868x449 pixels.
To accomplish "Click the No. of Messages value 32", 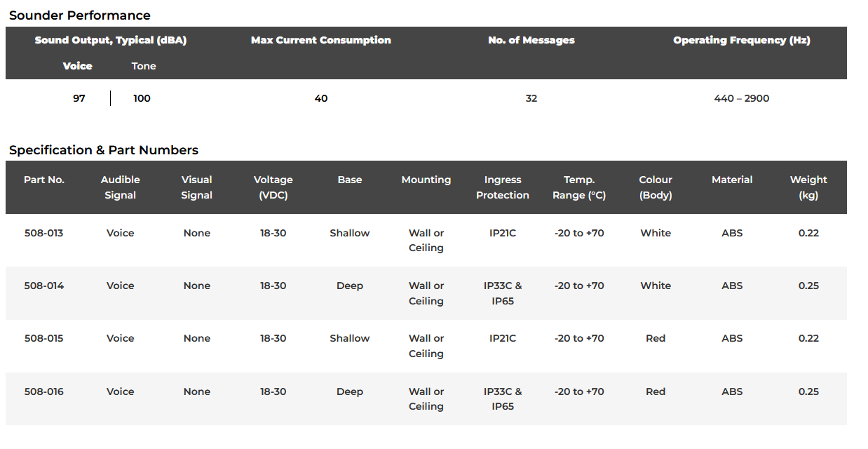I will pyautogui.click(x=531, y=98).
